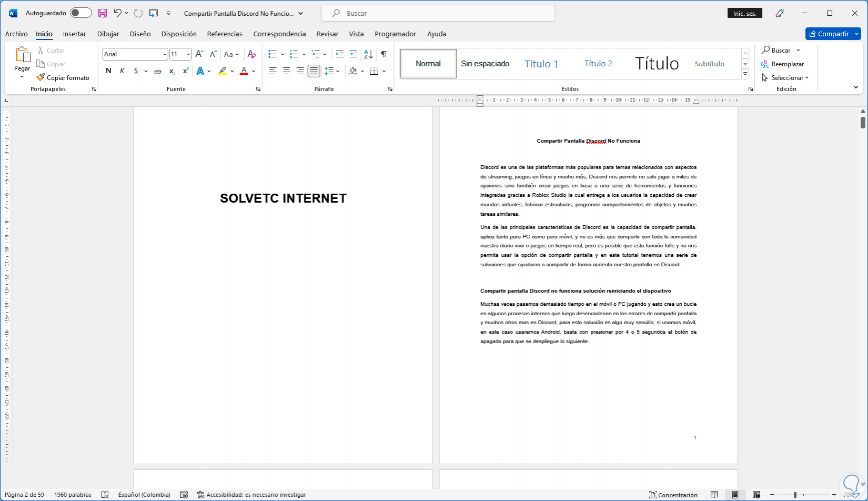Toggle italic formatting K button
Screen dimensions: 868x501
122,71
